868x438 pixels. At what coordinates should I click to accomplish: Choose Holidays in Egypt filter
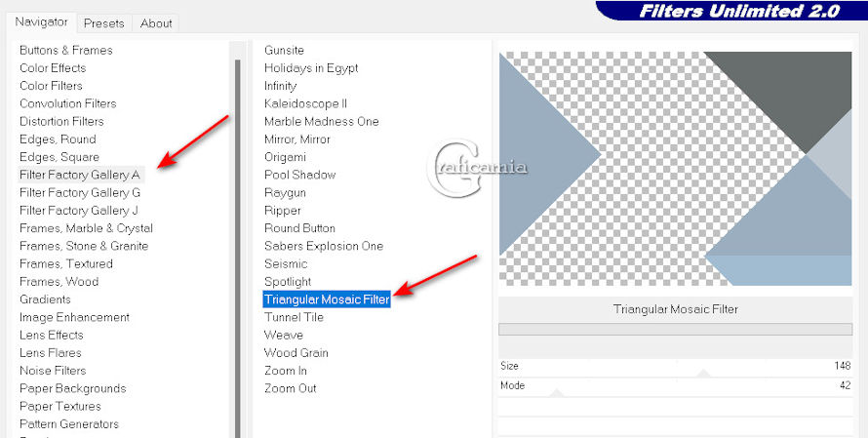[x=311, y=68]
